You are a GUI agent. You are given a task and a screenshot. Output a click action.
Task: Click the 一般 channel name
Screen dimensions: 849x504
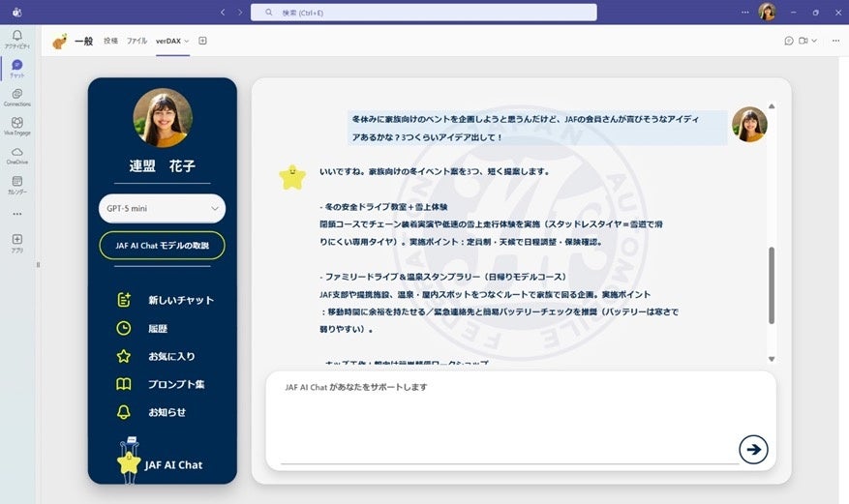point(84,41)
